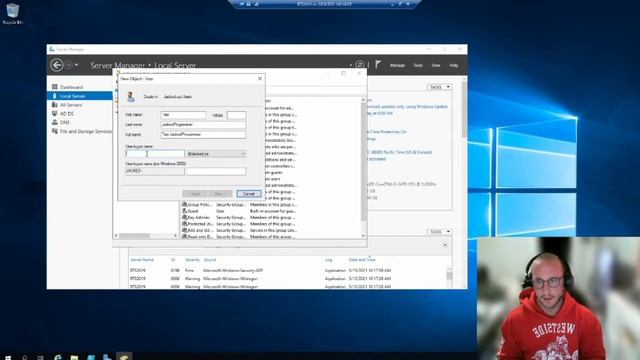The image size is (640, 360).
Task: Click the Full name field
Action: point(203,134)
